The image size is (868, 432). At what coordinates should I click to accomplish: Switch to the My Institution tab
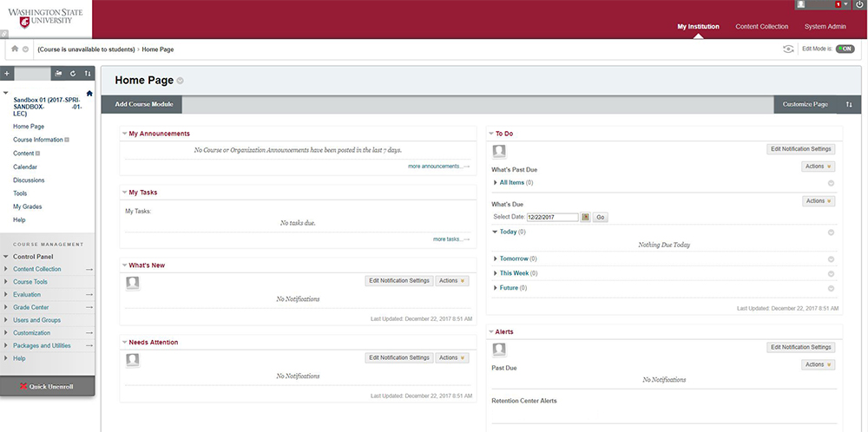[698, 27]
